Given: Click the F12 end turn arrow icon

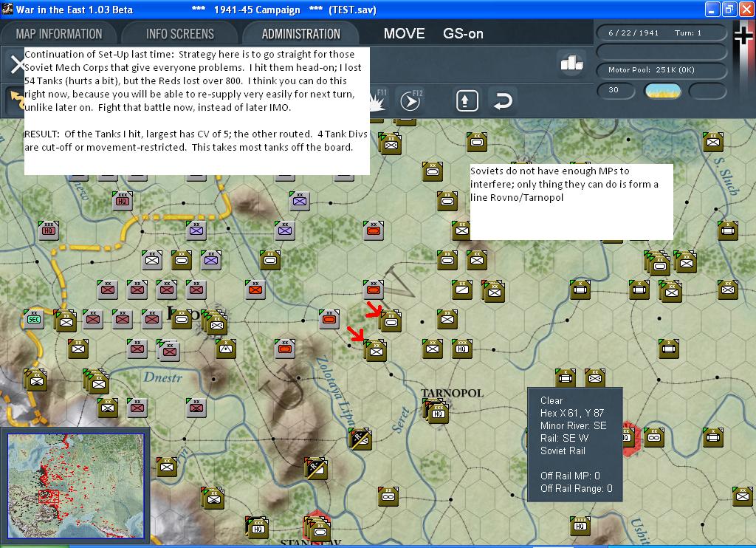Looking at the screenshot, I should pos(410,100).
